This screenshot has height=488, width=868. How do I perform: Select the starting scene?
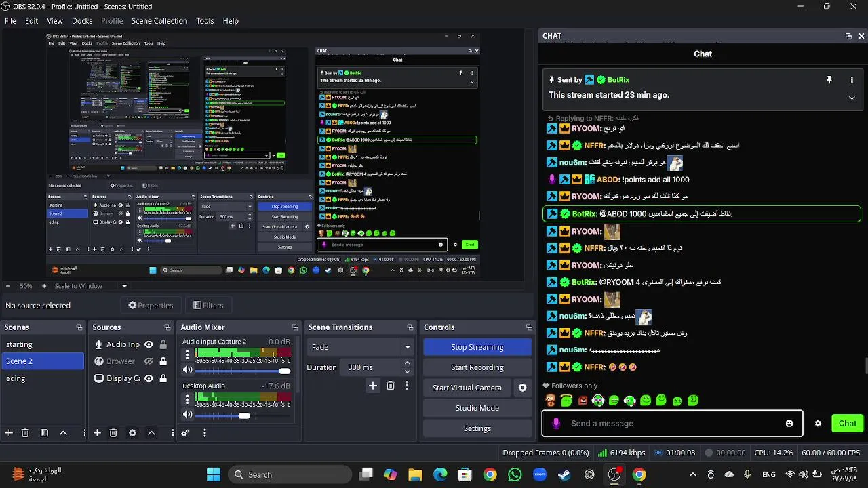click(x=43, y=344)
